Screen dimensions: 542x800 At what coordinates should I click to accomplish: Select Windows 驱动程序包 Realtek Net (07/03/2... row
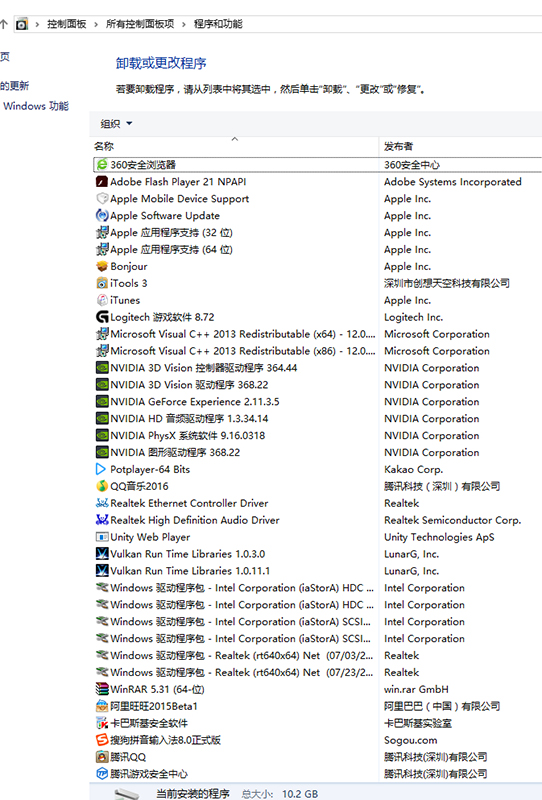click(x=315, y=655)
